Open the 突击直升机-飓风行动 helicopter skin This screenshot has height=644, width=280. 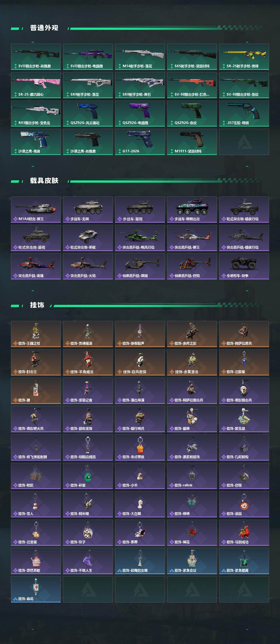coord(140,238)
